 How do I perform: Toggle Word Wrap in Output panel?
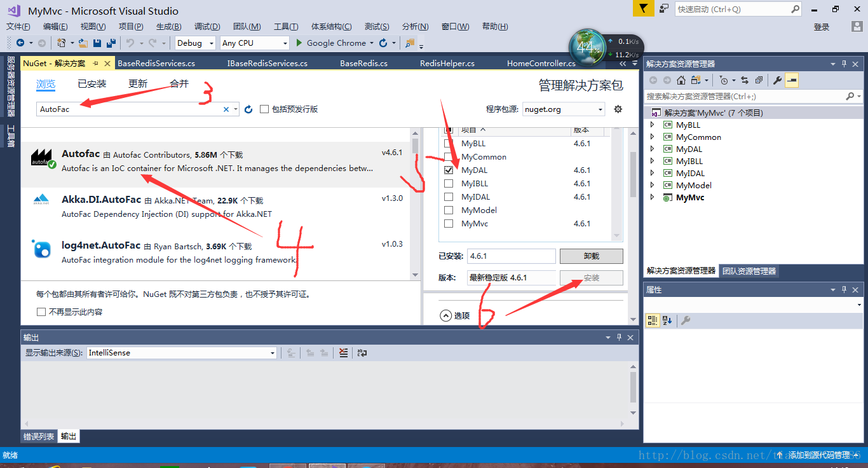click(x=362, y=353)
